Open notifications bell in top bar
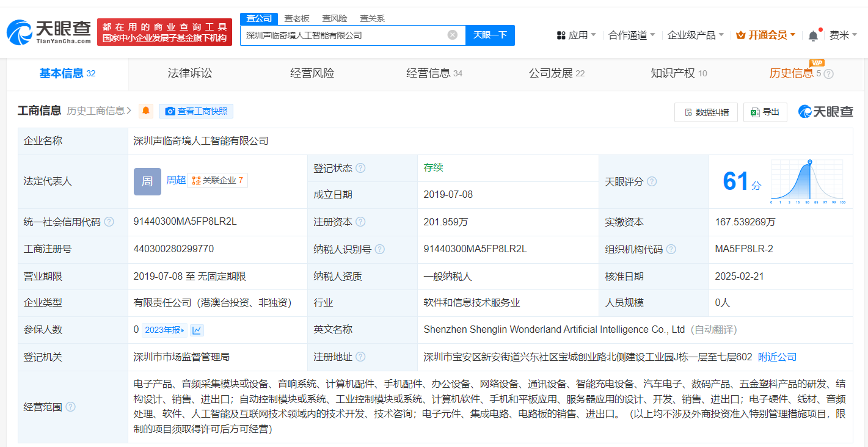The height and width of the screenshot is (447, 868). coord(813,35)
